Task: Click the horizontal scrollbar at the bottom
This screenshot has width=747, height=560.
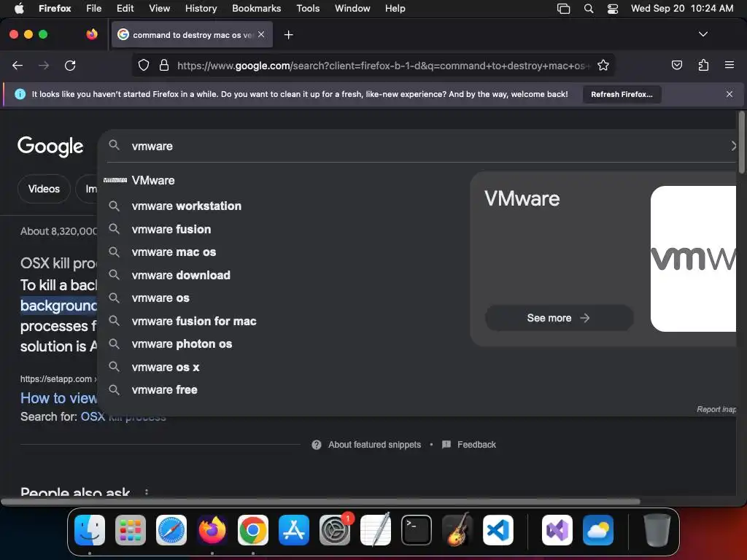Action: (x=321, y=502)
